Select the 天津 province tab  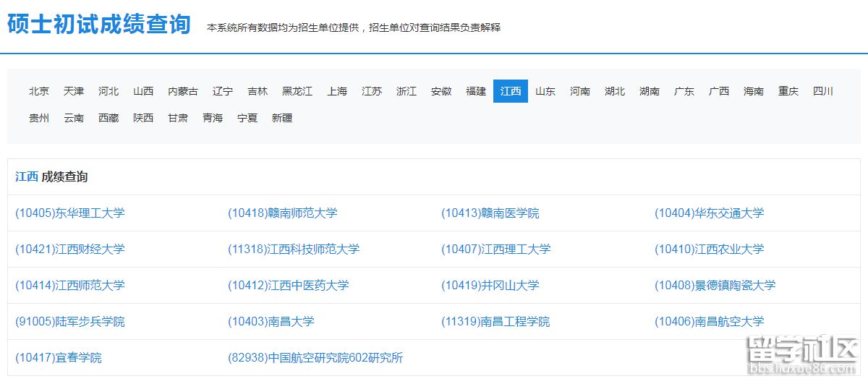click(74, 91)
